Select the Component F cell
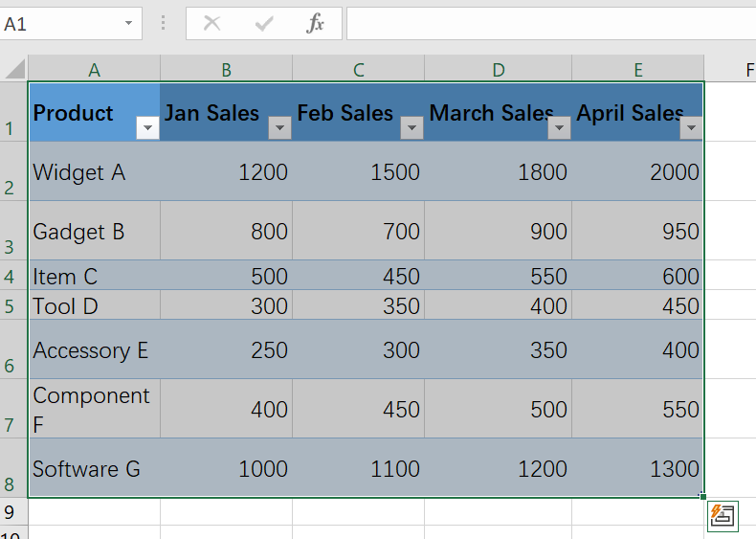The image size is (756, 539). (95, 409)
